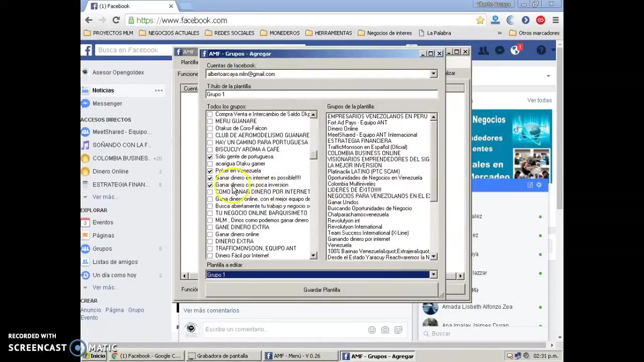This screenshot has width=644, height=362.
Task: Open HERRAMIENTAS bookmark folder
Action: pyautogui.click(x=329, y=33)
